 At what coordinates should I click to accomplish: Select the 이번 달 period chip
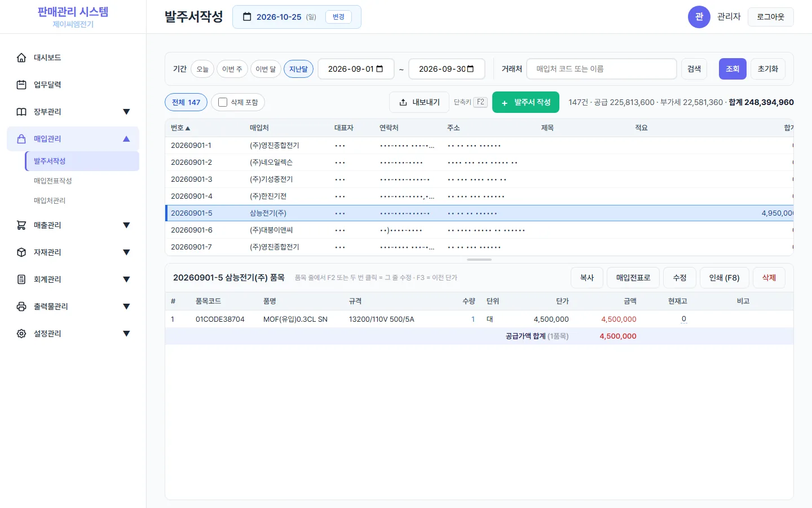(266, 69)
